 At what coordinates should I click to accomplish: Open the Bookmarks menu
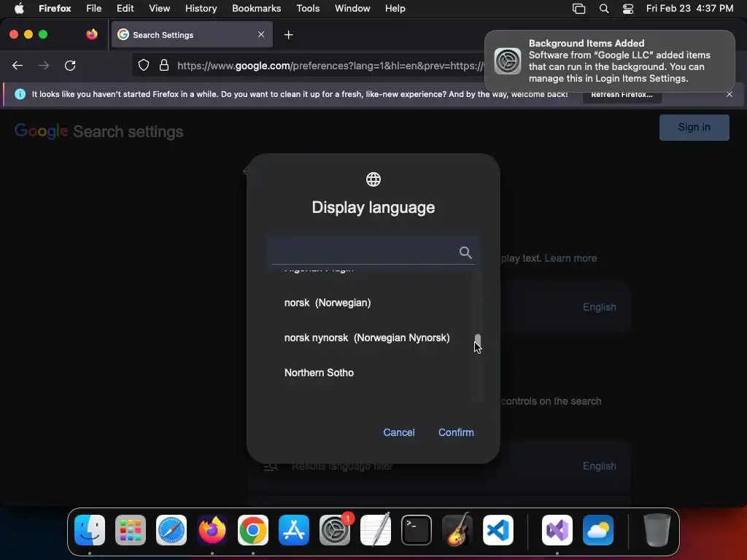coord(256,8)
